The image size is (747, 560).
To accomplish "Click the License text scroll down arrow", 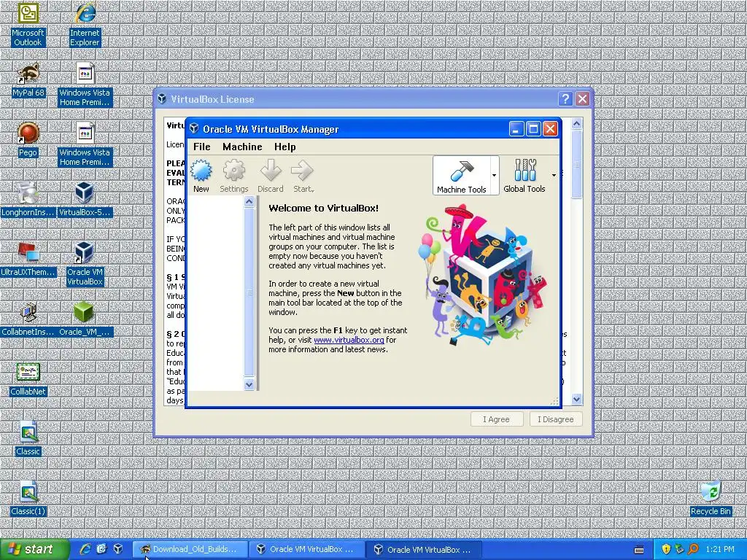I will [576, 399].
